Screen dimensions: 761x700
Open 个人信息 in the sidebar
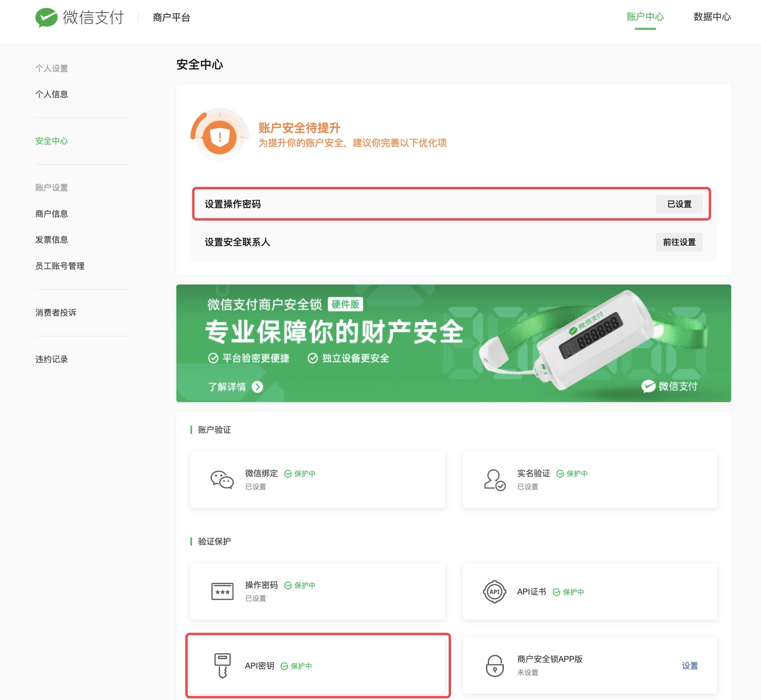(52, 94)
